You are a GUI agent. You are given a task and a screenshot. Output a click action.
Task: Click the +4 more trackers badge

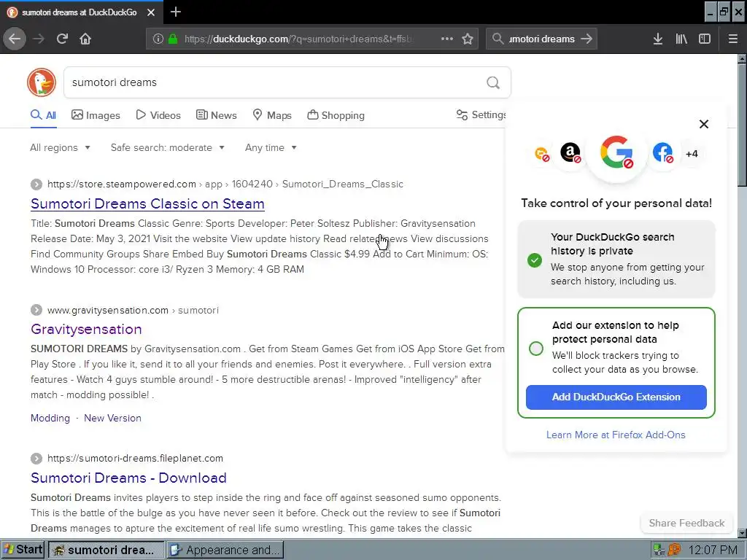point(692,153)
